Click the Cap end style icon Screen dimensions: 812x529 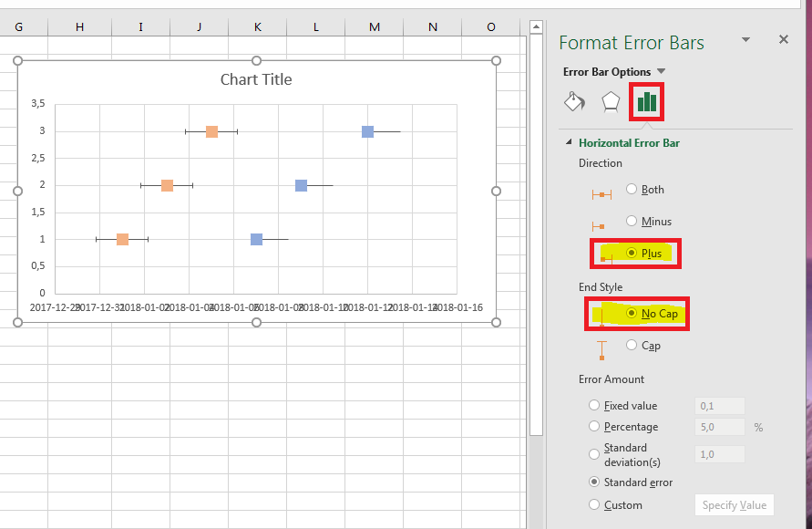click(x=601, y=350)
